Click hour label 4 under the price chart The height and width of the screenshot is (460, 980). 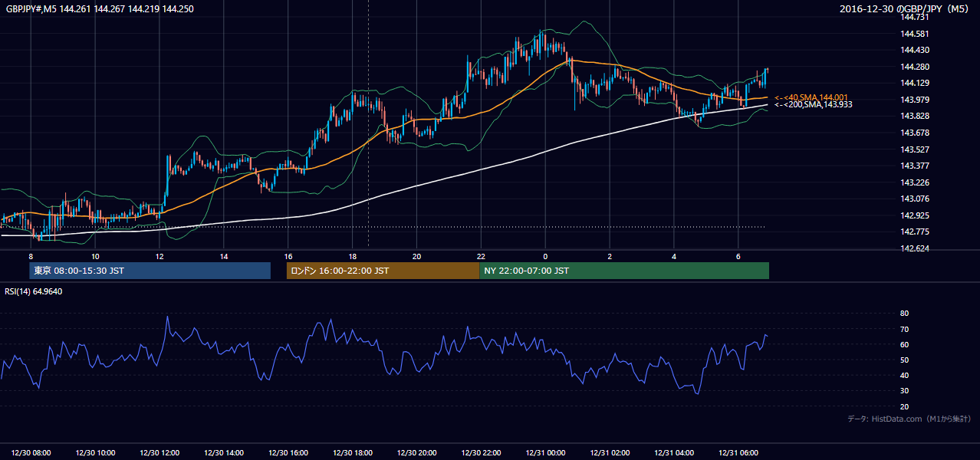pos(674,256)
